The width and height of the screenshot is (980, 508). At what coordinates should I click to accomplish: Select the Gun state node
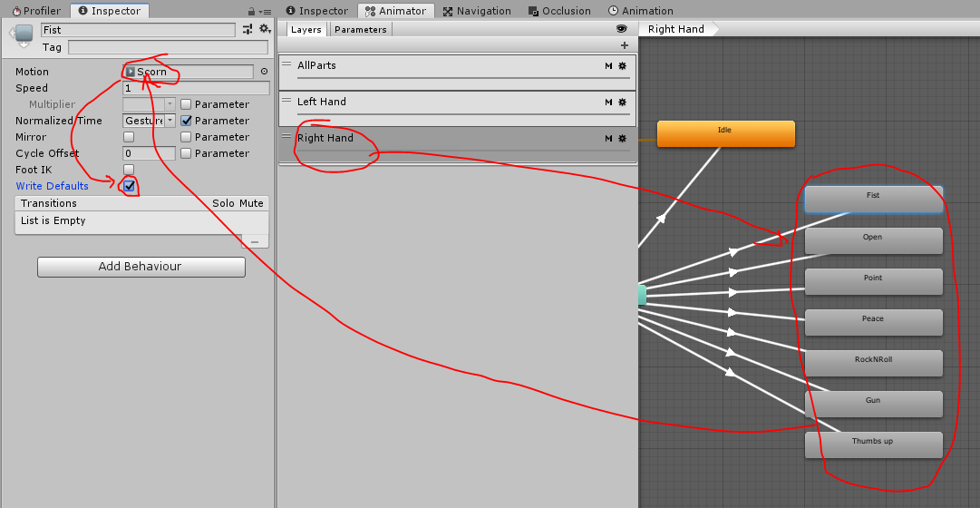point(874,405)
